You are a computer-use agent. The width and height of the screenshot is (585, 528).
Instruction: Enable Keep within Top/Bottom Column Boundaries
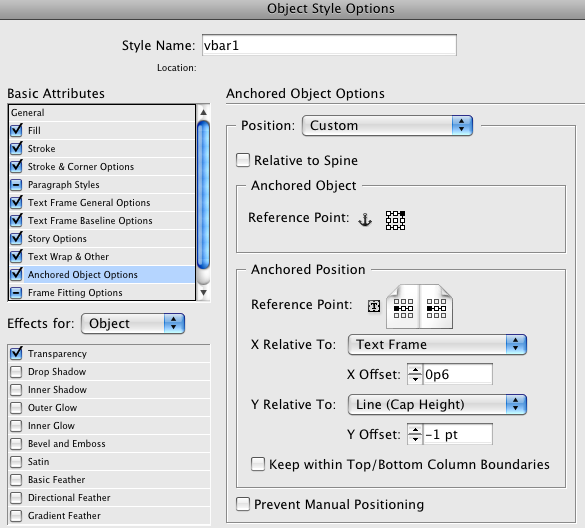click(x=258, y=464)
